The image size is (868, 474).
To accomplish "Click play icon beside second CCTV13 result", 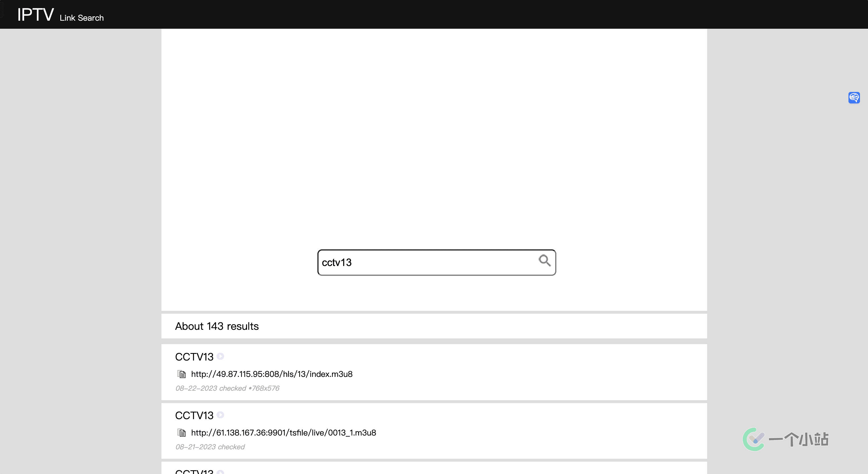I will pyautogui.click(x=220, y=415).
